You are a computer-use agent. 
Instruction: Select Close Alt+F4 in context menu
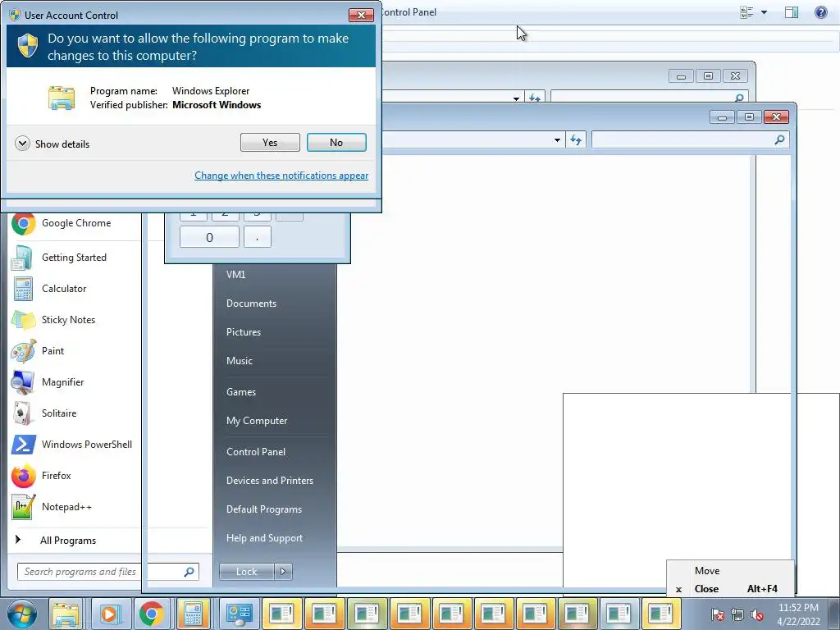tap(730, 589)
